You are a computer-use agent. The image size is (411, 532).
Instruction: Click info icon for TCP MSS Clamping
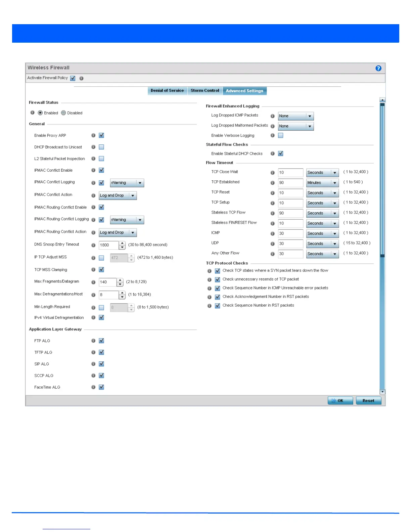(93, 270)
